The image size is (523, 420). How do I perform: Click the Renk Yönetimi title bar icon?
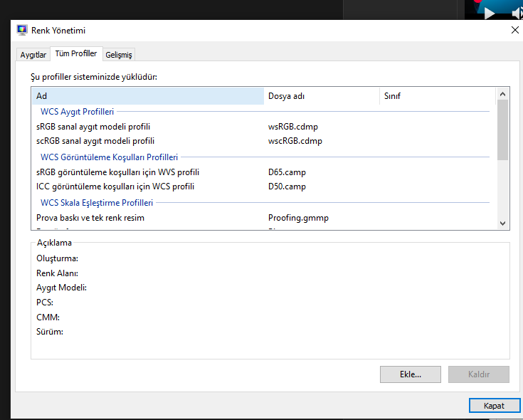point(22,30)
